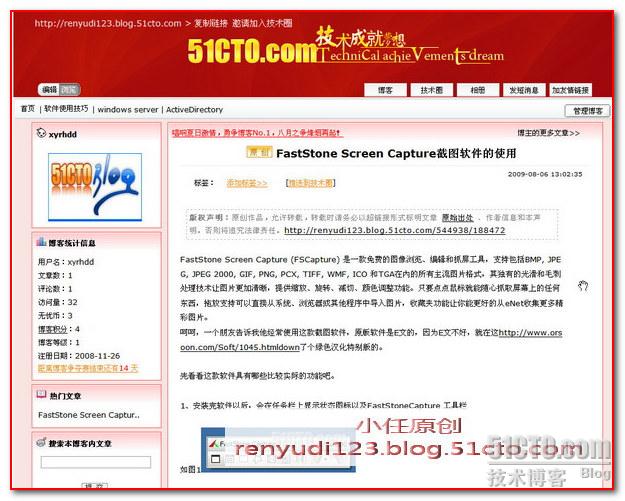
Task: Open the 51CTO blog profile picture
Action: [x=95, y=187]
